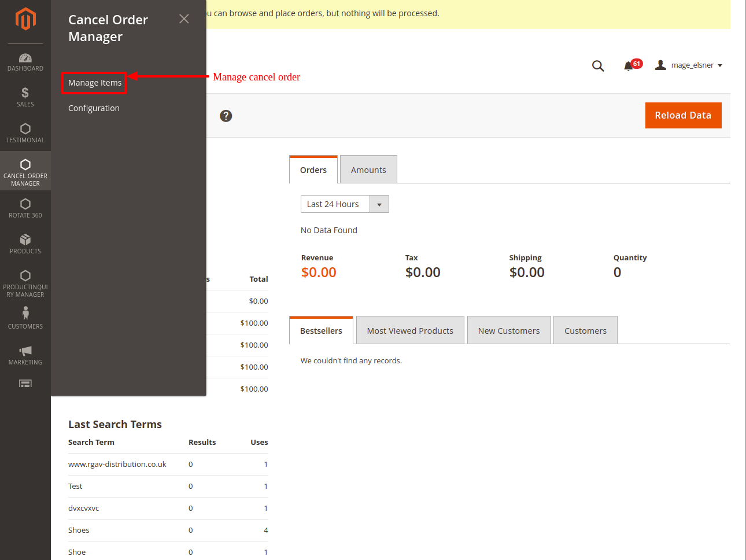Open the mage_elsner account dropdown

[689, 65]
